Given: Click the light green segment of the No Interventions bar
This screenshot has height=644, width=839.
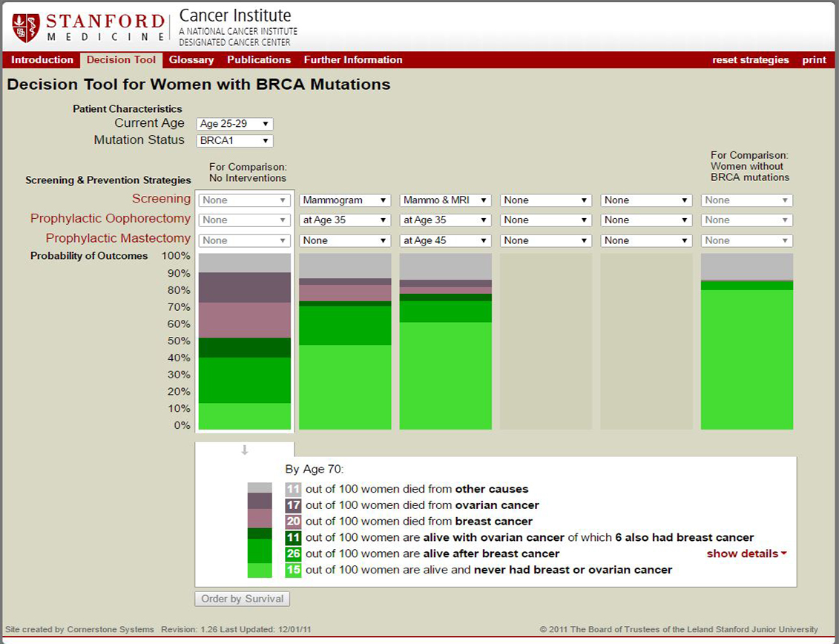Looking at the screenshot, I should click(245, 416).
